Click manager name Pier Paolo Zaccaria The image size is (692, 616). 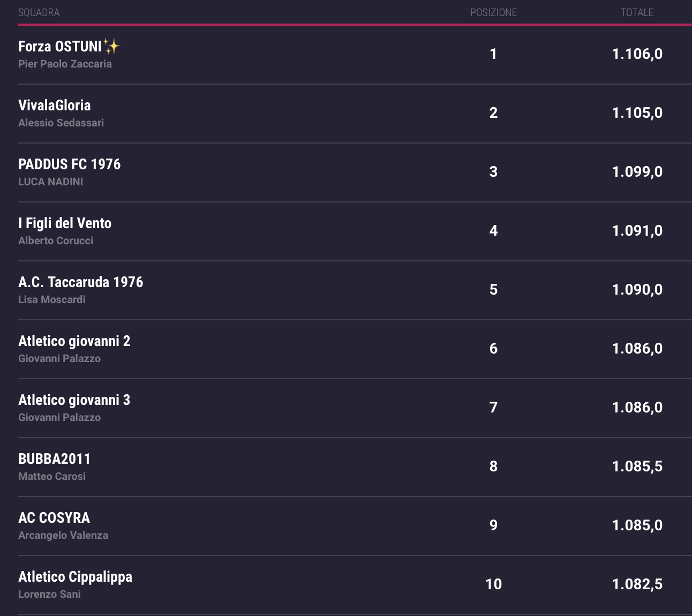[x=65, y=64]
